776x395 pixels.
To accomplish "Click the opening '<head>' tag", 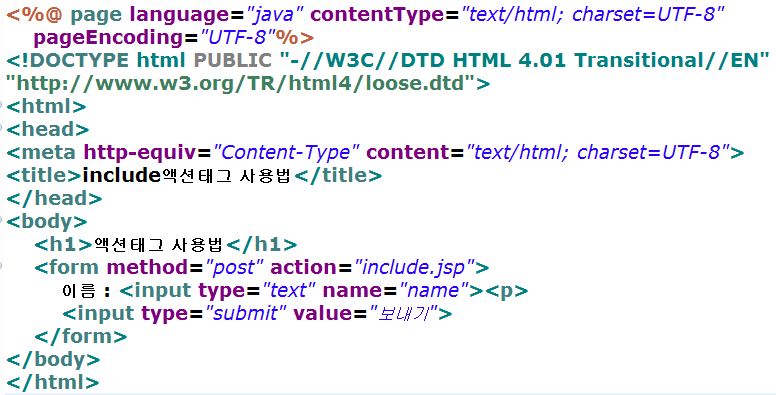I will [x=48, y=129].
